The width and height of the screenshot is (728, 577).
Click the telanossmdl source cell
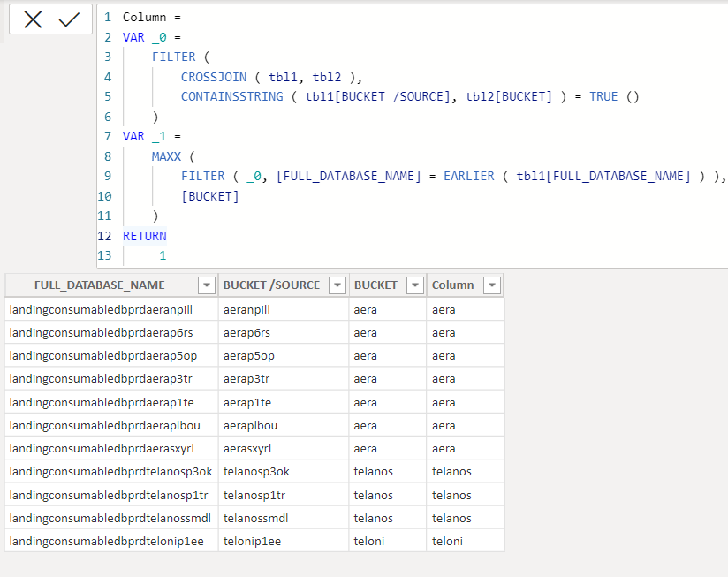tap(284, 518)
